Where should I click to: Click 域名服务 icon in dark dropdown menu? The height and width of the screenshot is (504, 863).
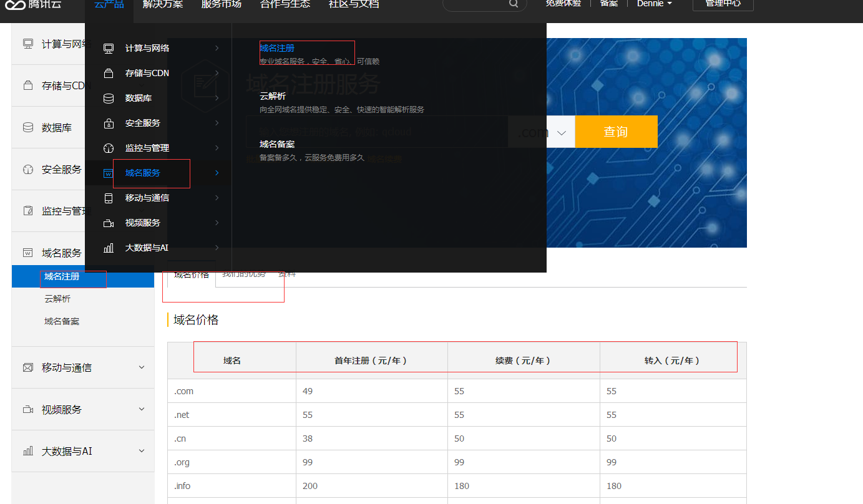tap(109, 173)
